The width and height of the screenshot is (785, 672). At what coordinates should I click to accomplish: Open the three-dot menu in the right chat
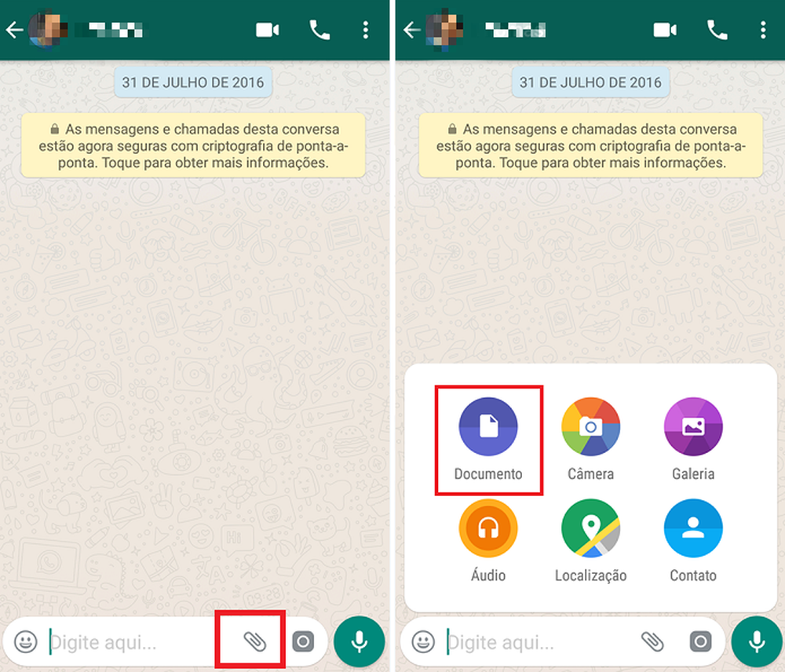coord(763,30)
